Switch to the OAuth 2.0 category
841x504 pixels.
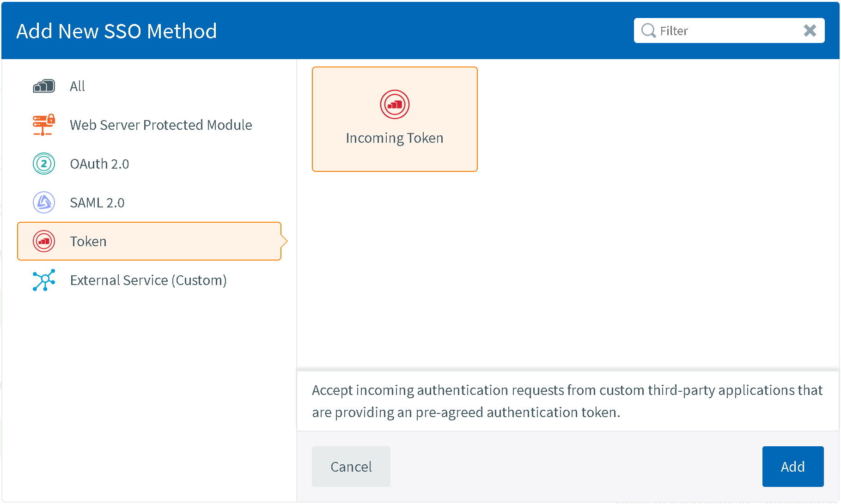click(x=99, y=164)
